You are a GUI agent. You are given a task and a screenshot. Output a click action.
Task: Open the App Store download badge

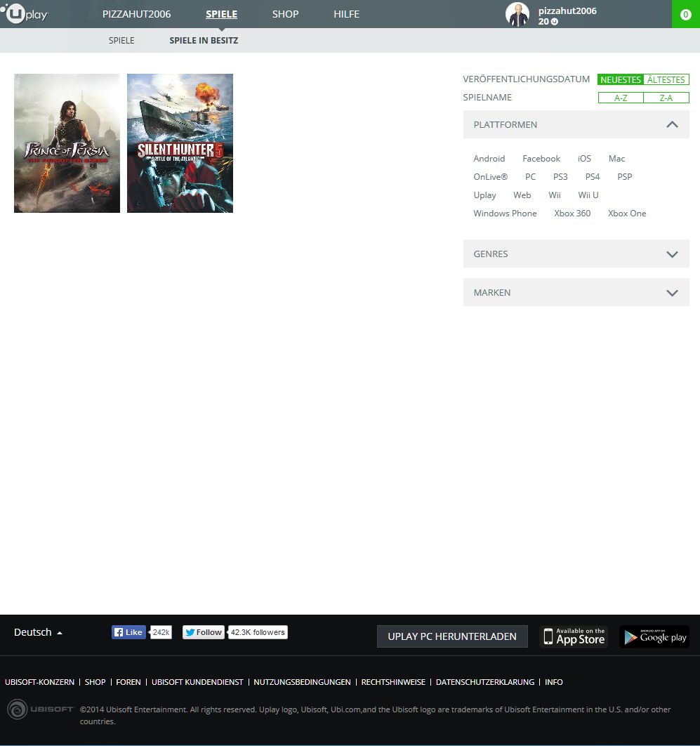coord(574,636)
